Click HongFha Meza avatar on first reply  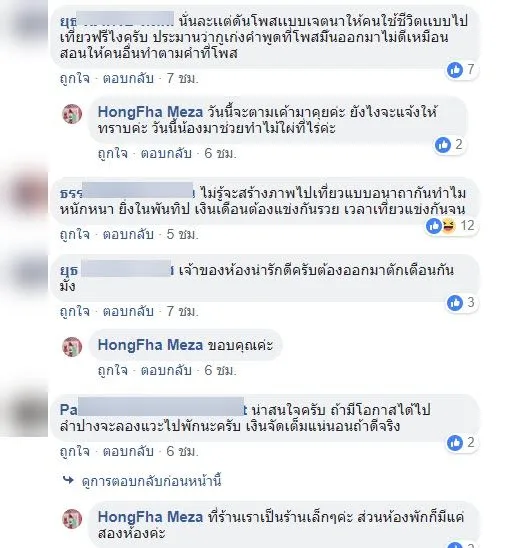[72, 114]
